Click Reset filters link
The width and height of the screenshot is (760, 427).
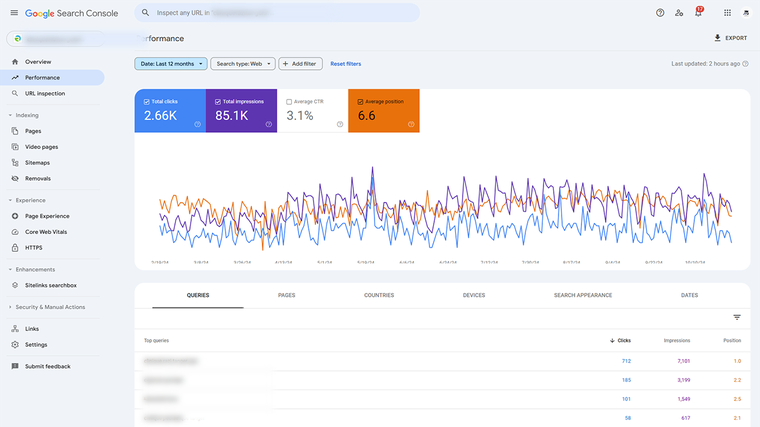[345, 63]
